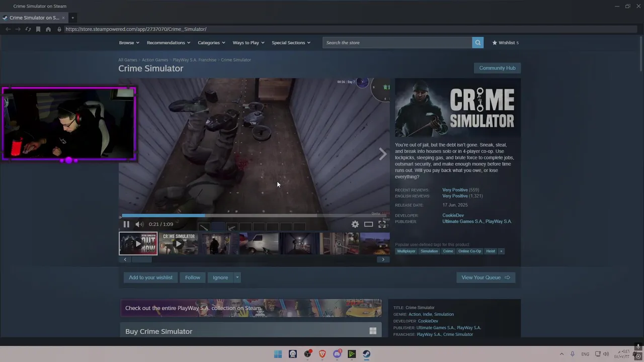Viewport: 644px width, 362px height.
Task: Expand the Ways to Play menu
Action: coord(249,43)
